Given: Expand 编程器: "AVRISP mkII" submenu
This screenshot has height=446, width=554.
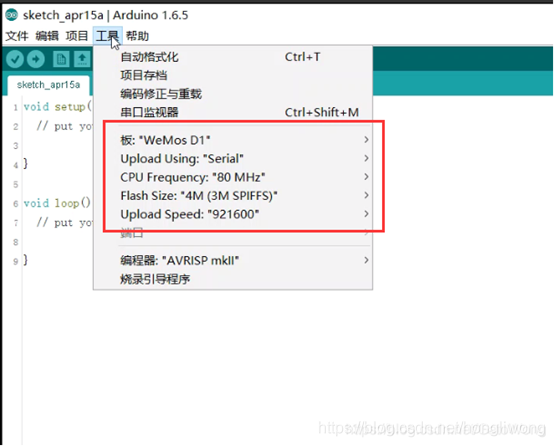Looking at the screenshot, I should point(233,260).
